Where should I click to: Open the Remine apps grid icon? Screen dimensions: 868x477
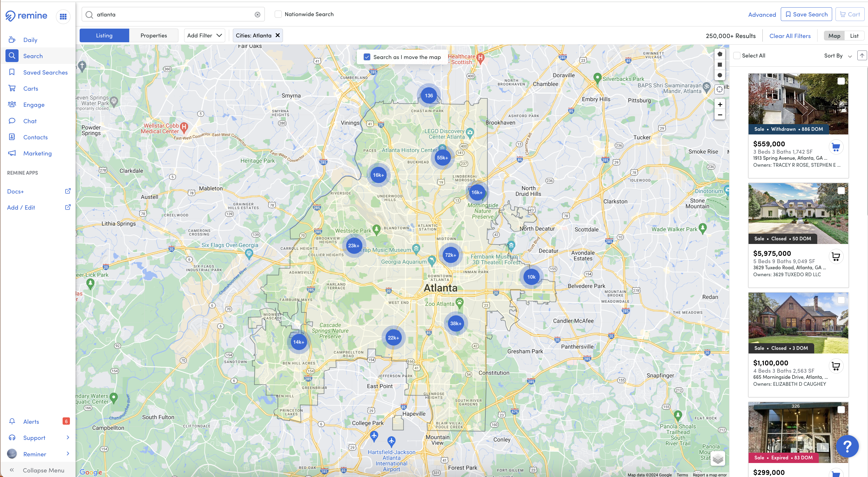pos(63,16)
